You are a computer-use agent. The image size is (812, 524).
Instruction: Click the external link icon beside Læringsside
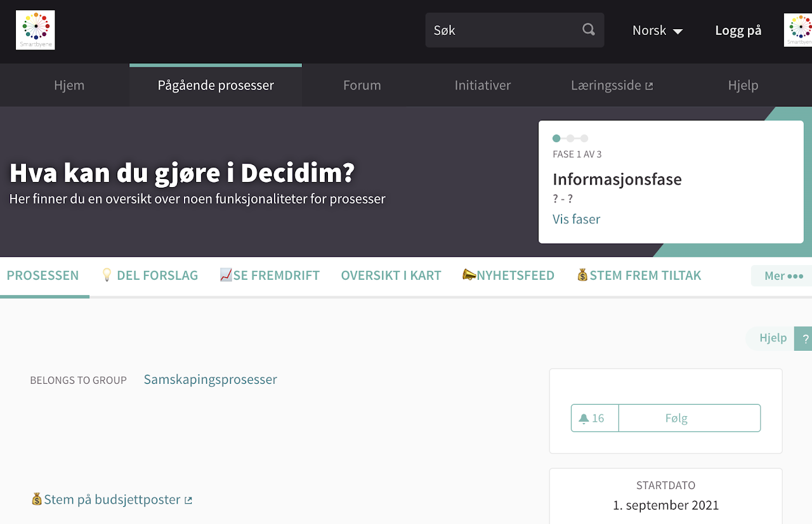click(x=649, y=86)
